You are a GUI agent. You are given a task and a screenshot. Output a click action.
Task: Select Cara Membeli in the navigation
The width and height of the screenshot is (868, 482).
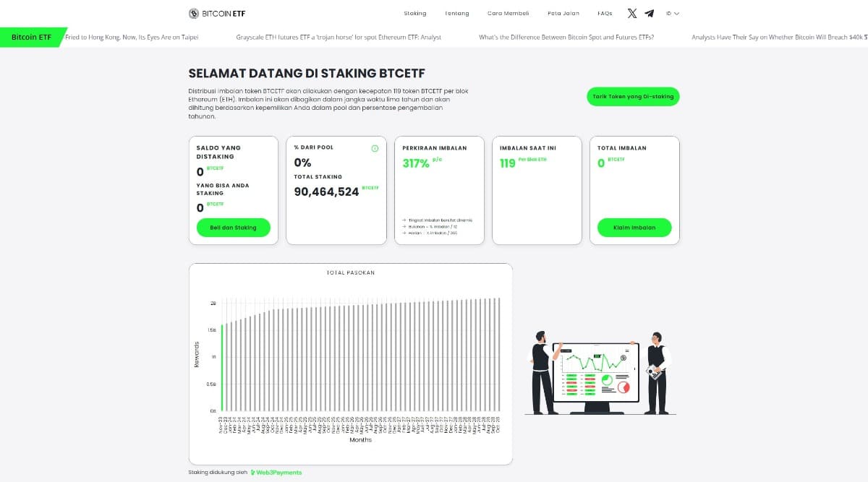(x=508, y=13)
